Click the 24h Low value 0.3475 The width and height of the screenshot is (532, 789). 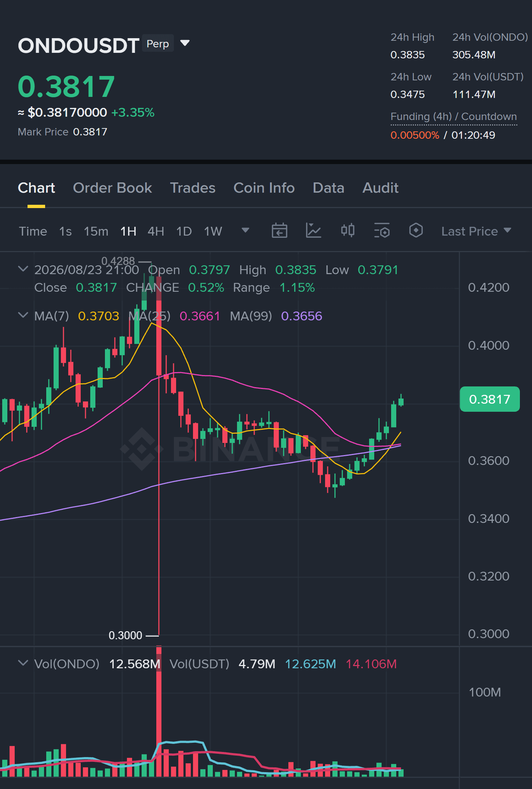408,94
